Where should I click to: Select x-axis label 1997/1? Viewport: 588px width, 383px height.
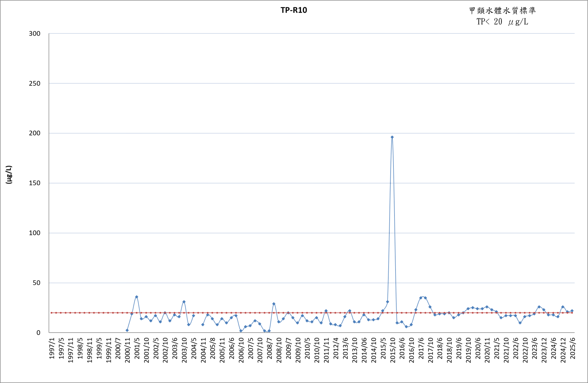point(52,348)
